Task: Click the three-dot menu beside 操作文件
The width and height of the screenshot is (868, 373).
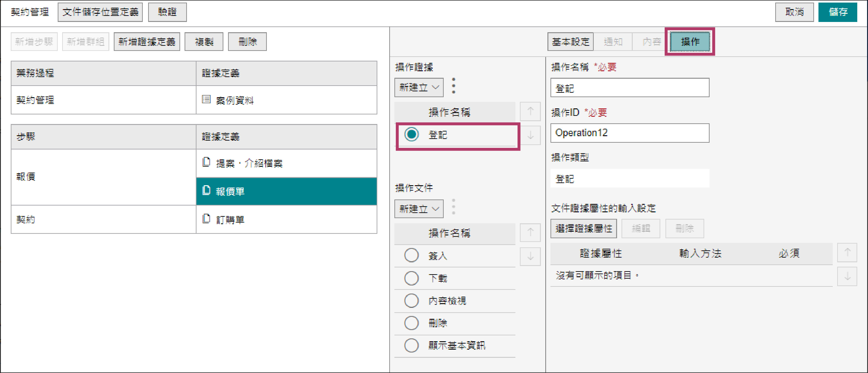Action: click(x=454, y=207)
